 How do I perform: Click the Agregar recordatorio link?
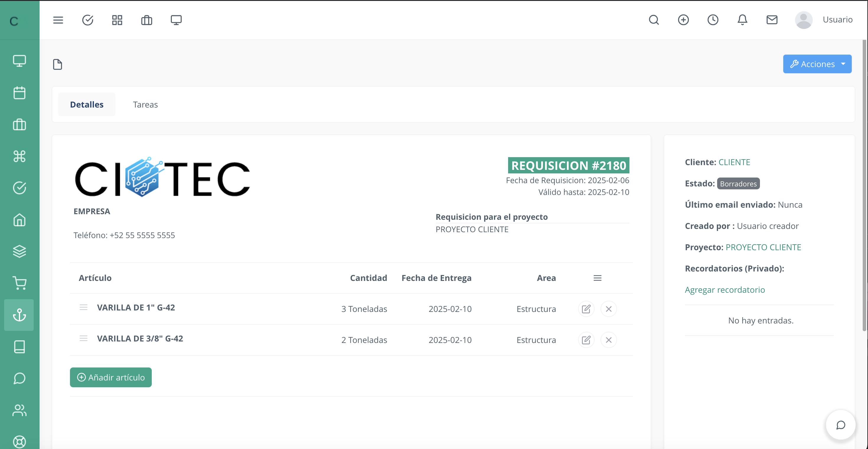(725, 290)
